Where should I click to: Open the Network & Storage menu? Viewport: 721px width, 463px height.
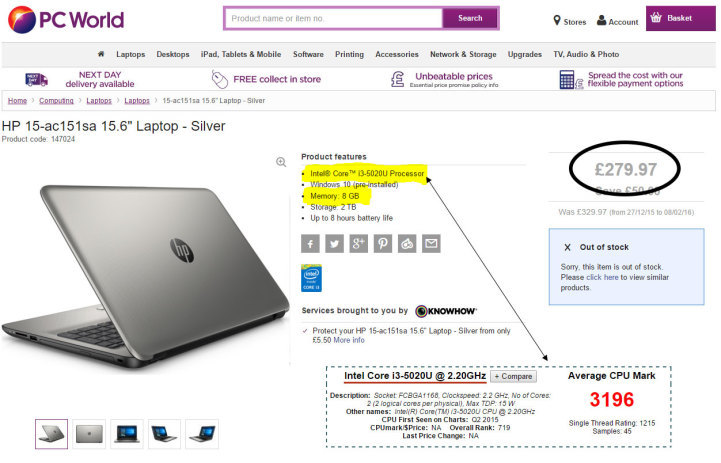(x=463, y=54)
